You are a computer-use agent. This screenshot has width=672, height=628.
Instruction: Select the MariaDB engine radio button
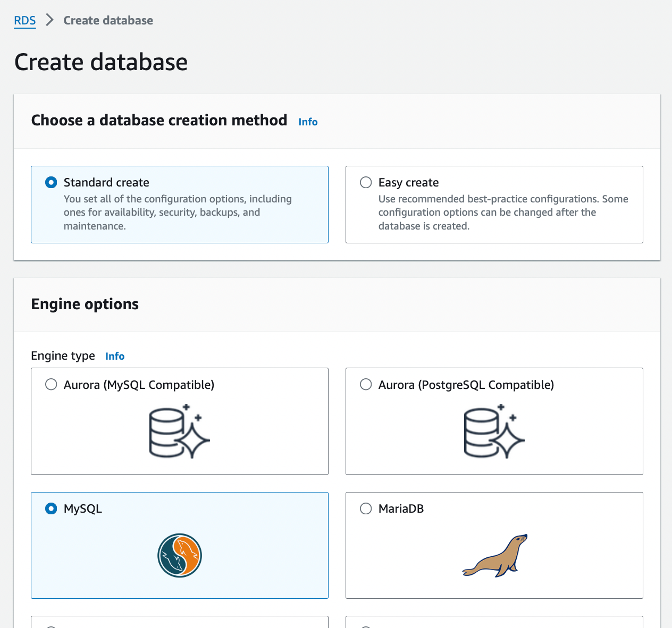tap(366, 508)
